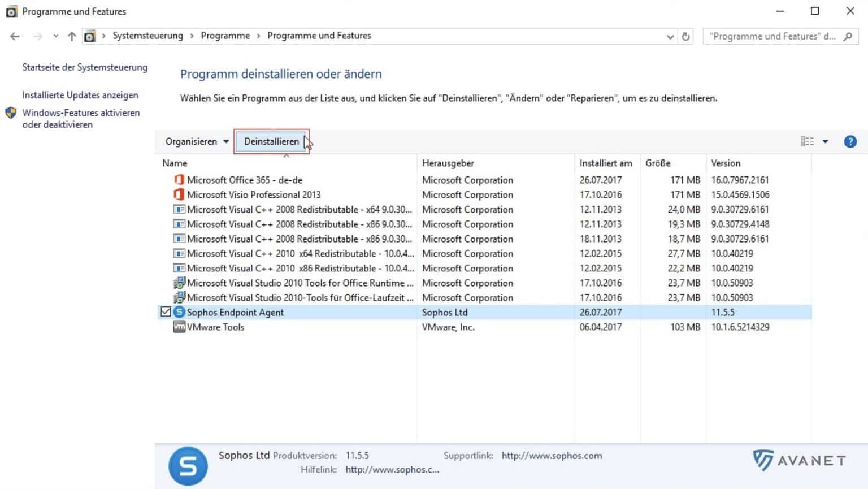Click version 15.0.4569.1506 cell

[x=740, y=194]
